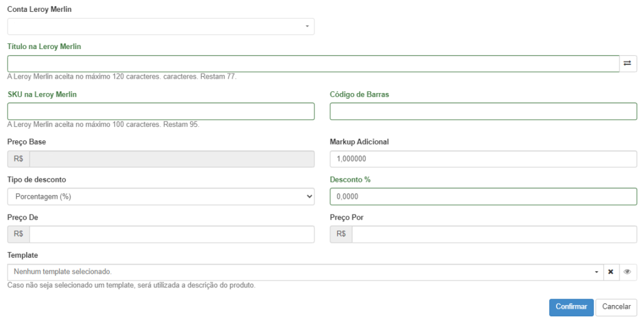Open the Conta Leroy Merlin dropdown
The image size is (644, 322).
click(x=161, y=26)
